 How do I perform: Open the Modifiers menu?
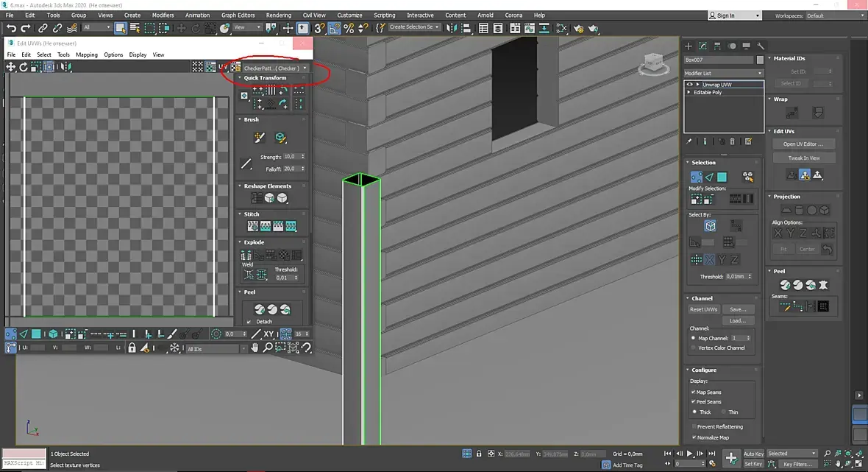[x=163, y=15]
